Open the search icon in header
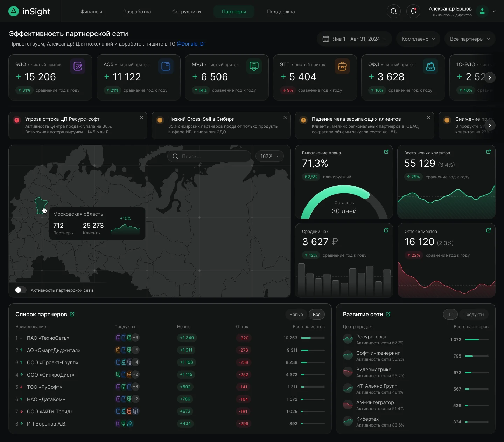 (394, 11)
